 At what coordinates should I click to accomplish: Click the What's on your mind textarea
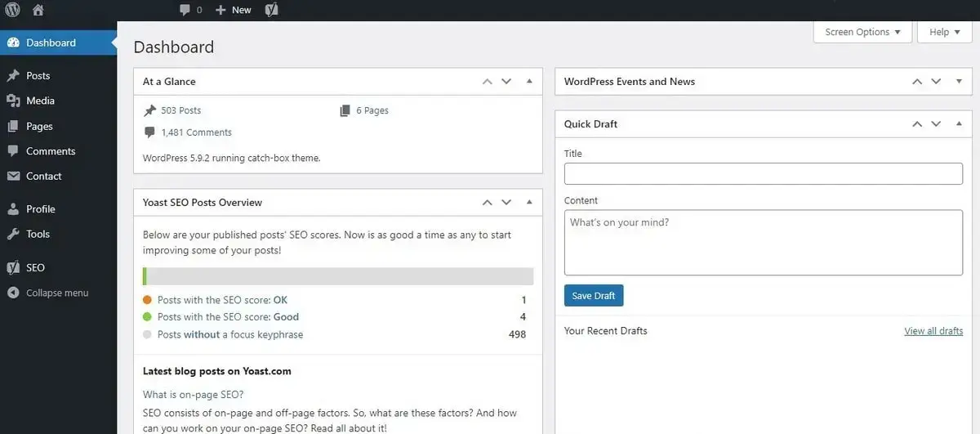pyautogui.click(x=764, y=243)
